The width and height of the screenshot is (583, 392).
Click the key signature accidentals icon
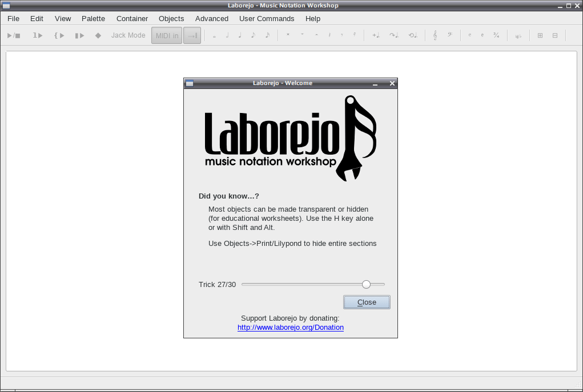pos(518,36)
